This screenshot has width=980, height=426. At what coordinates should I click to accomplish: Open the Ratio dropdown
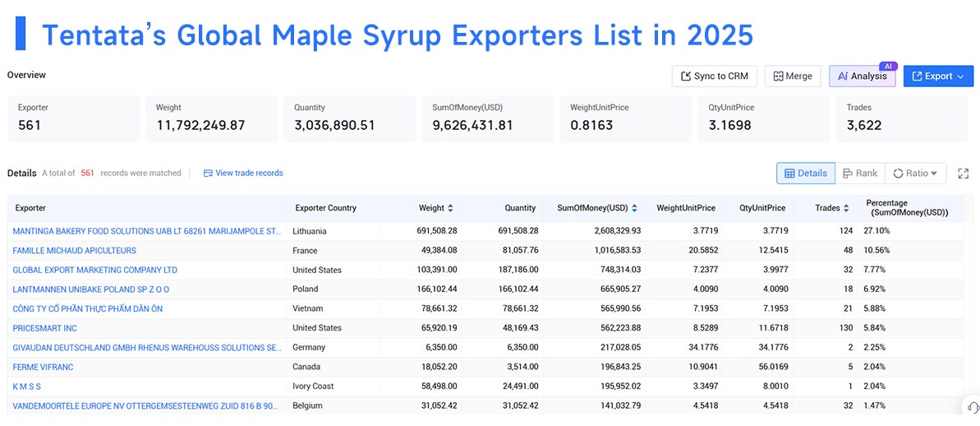(916, 174)
